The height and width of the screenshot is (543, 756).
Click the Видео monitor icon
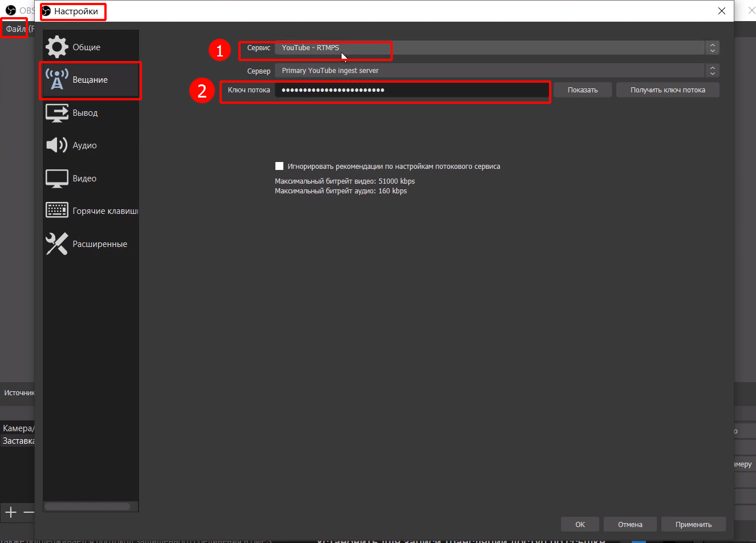(57, 179)
